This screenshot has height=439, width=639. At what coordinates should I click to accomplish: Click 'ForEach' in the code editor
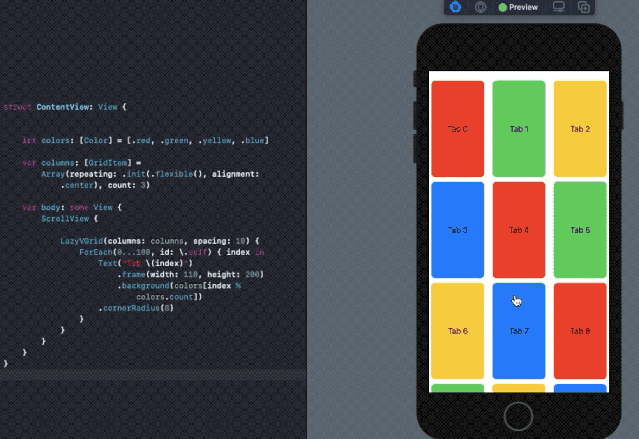pos(96,252)
